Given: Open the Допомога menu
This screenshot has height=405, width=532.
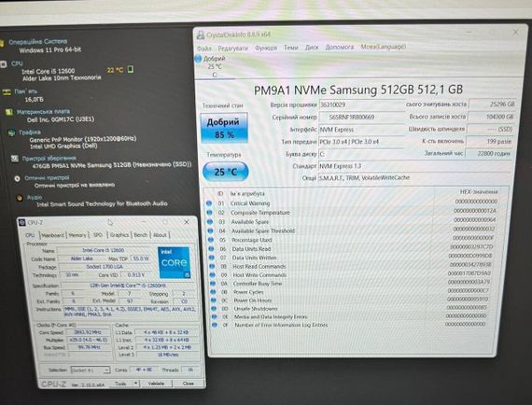Looking at the screenshot, I should 340,48.
